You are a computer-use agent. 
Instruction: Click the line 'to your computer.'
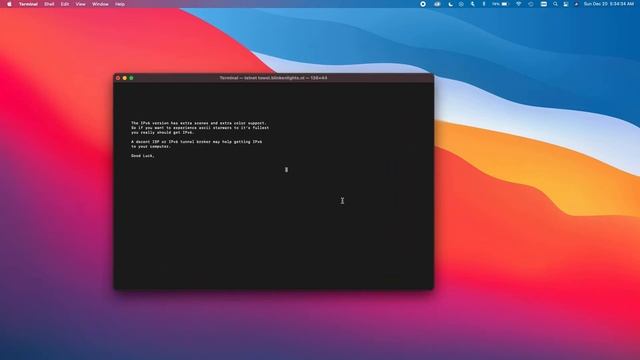click(151, 146)
